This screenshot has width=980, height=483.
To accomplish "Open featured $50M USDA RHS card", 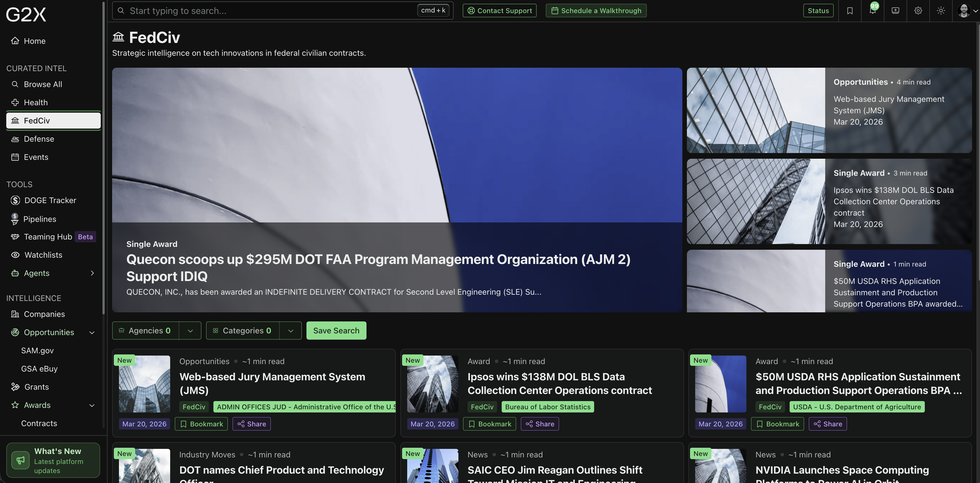I will [x=829, y=281].
